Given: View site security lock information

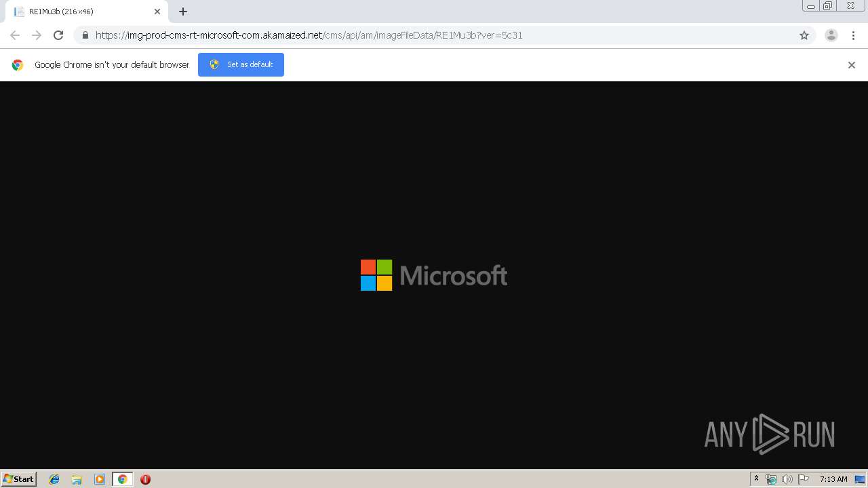Looking at the screenshot, I should (x=85, y=35).
